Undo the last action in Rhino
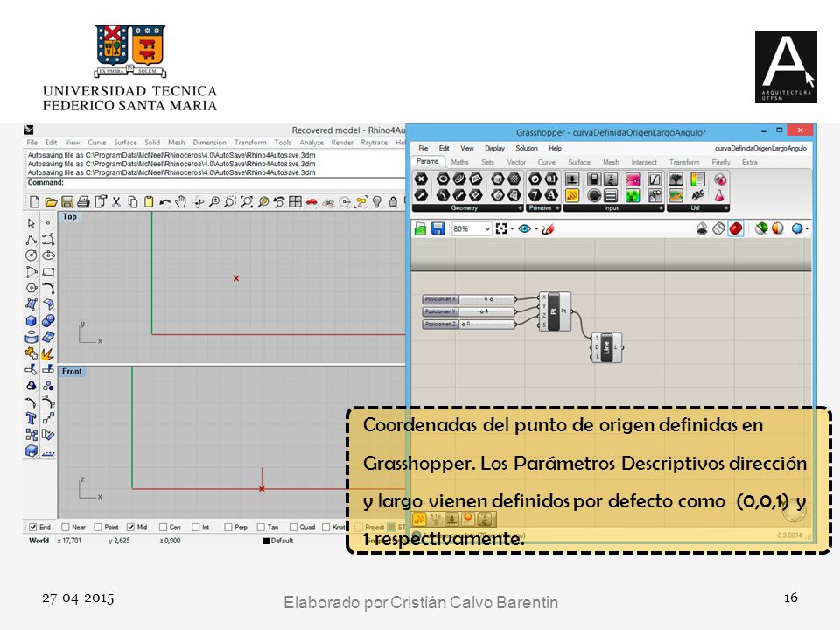840x630 pixels. 165,202
